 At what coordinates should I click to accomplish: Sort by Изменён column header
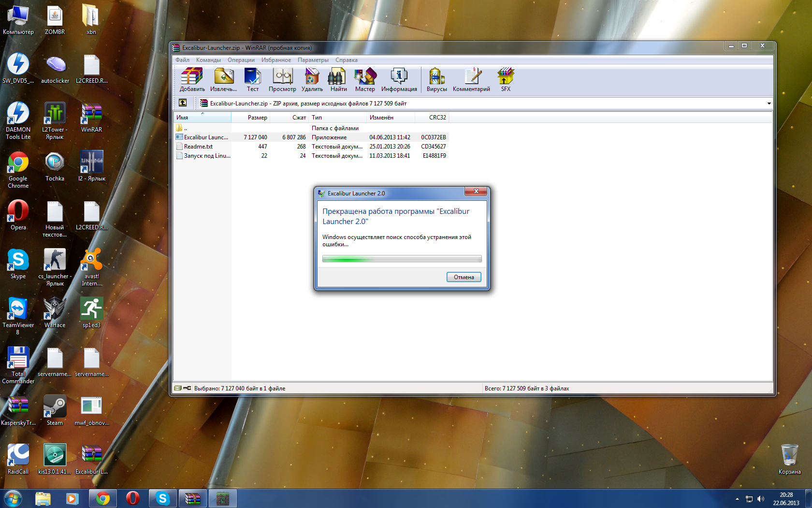click(391, 118)
